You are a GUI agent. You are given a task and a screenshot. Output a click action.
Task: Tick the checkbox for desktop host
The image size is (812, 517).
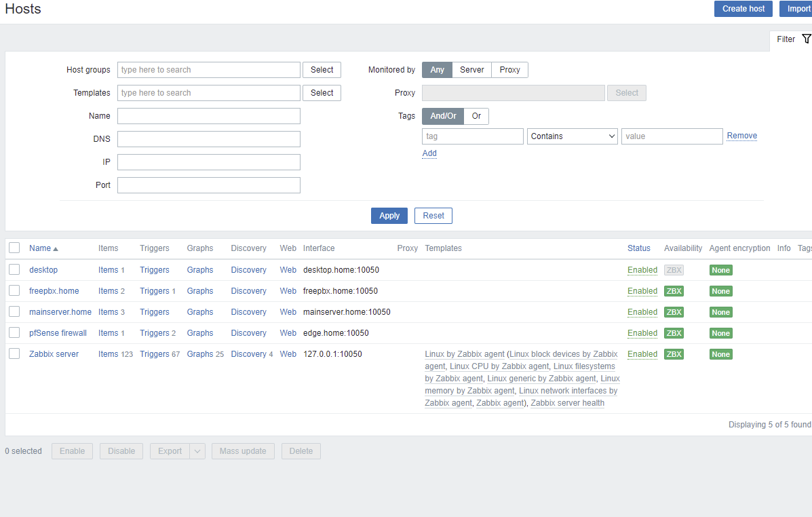14,269
